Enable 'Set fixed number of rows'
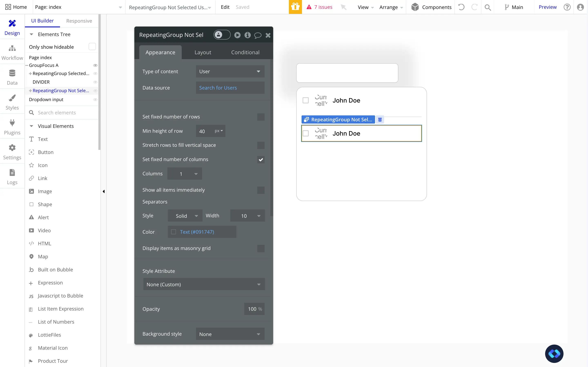Screen dimensions: 588x367 [x=261, y=117]
